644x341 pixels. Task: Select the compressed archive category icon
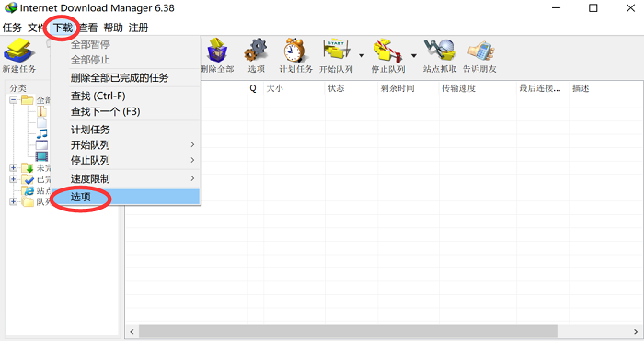click(x=41, y=111)
